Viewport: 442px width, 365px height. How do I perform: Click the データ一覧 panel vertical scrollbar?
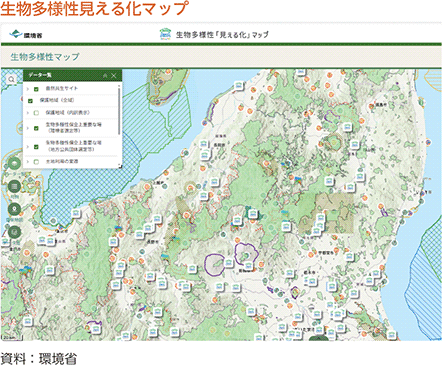(119, 110)
